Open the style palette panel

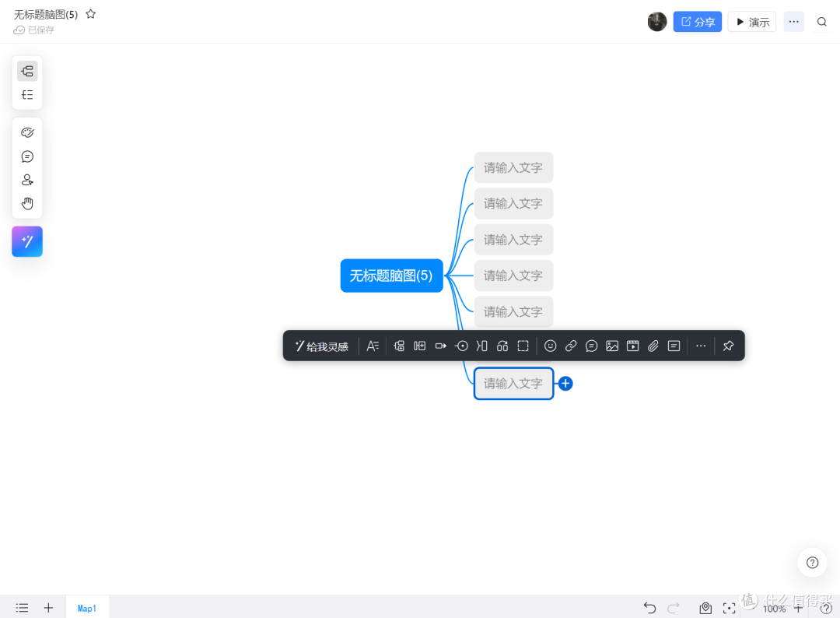27,133
